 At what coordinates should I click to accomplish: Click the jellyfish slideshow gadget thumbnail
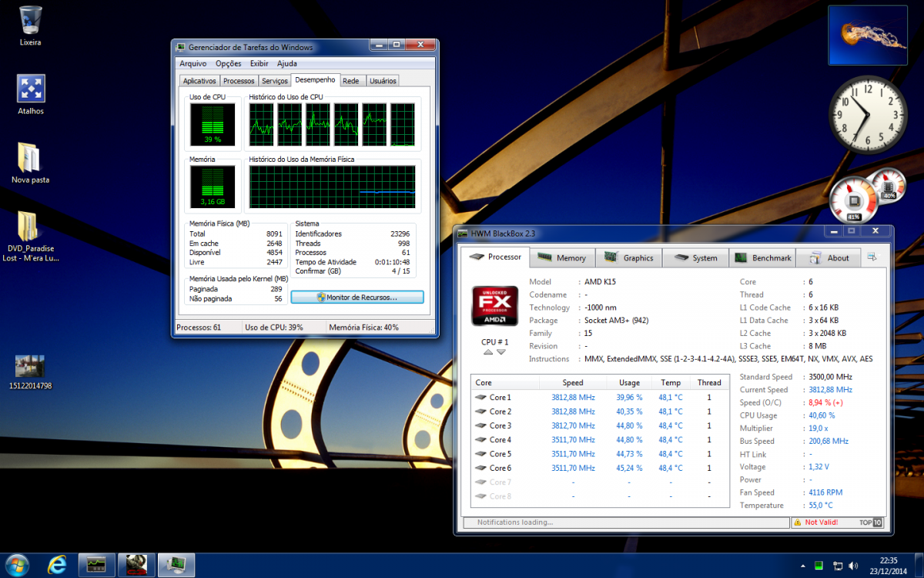click(868, 35)
